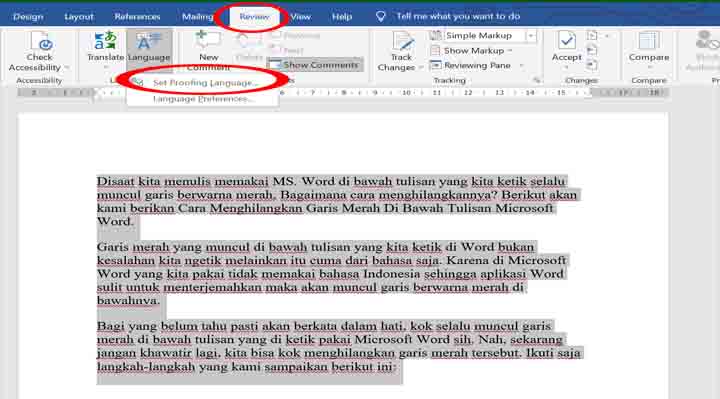
Task: Jump to the Previous change icon
Action: point(592,51)
